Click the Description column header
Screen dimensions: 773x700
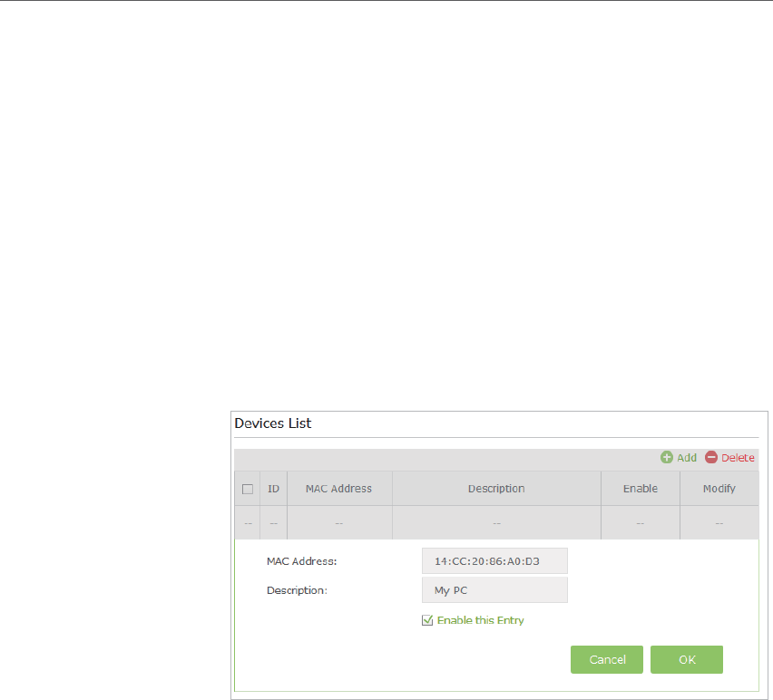tap(496, 489)
